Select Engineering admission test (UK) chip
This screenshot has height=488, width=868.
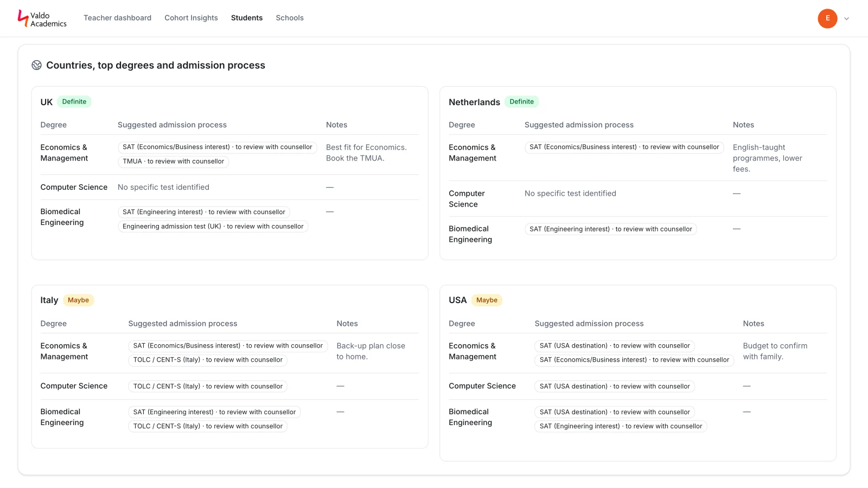coord(213,227)
